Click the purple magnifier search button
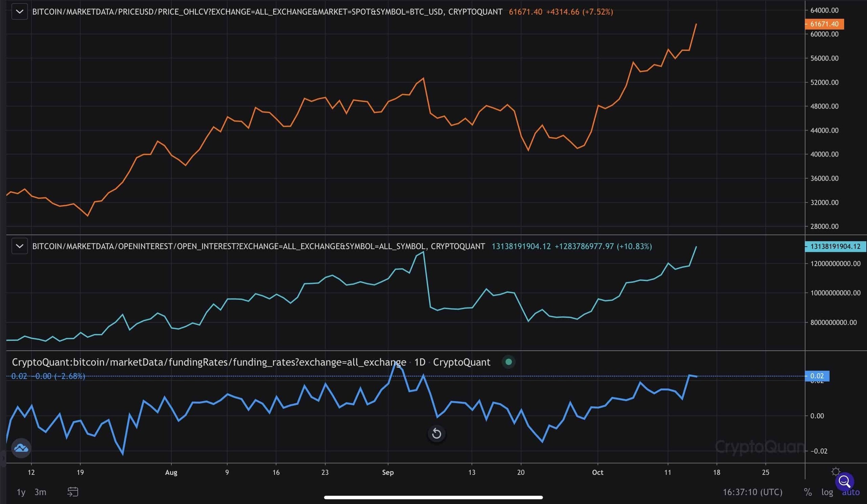Image resolution: width=867 pixels, height=504 pixels. click(x=844, y=482)
